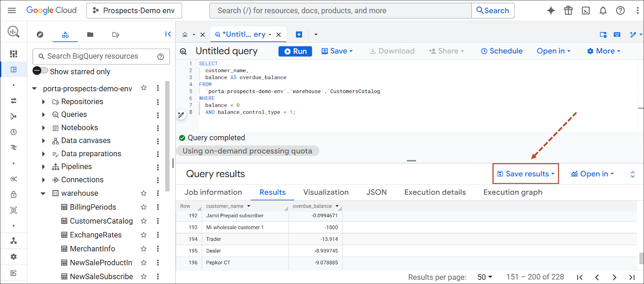Activate Cloud Shell terminal icon
This screenshot has width=644, height=284.
pyautogui.click(x=586, y=10)
